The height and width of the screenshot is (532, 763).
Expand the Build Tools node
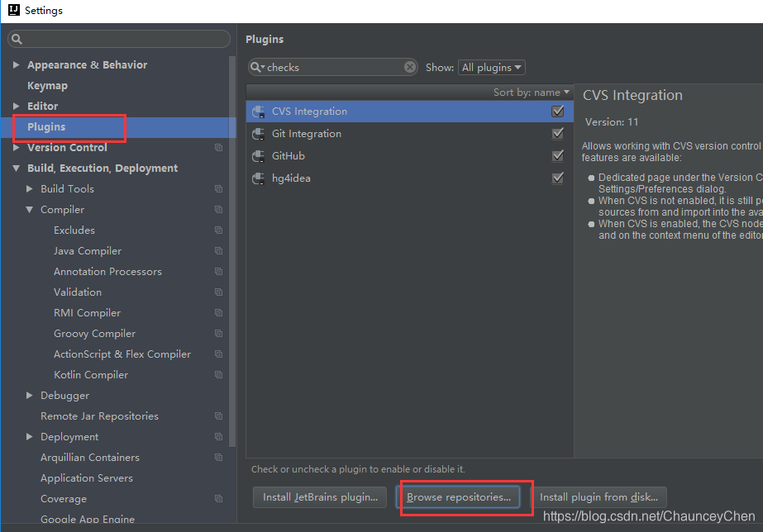coord(29,188)
